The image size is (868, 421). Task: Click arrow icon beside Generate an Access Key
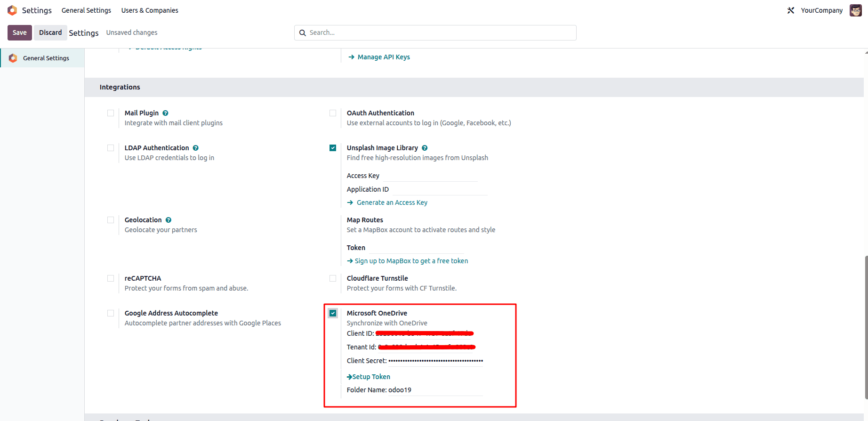[350, 202]
